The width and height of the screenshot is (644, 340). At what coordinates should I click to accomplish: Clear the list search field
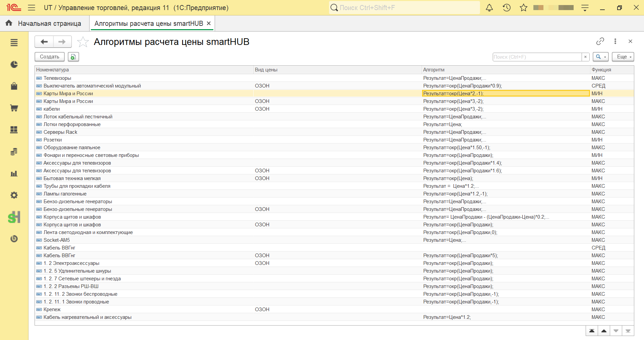point(585,57)
